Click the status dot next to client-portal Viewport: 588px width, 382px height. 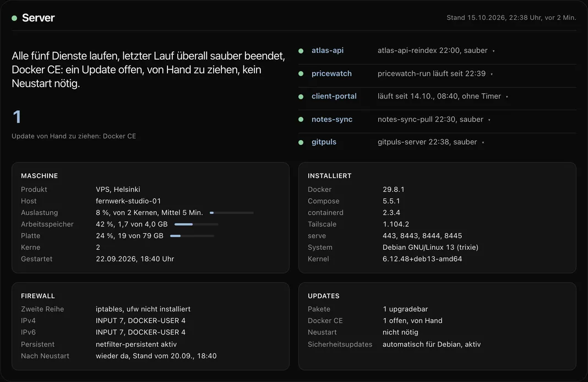(301, 96)
